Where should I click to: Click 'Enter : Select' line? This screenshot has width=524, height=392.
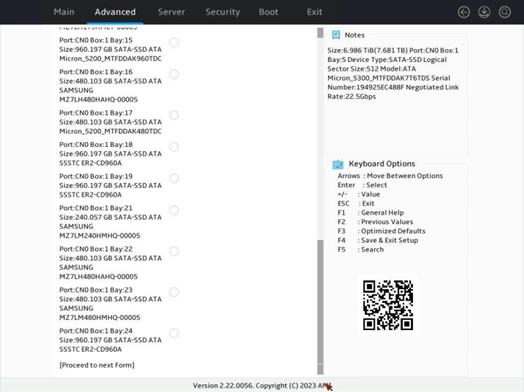click(x=362, y=185)
